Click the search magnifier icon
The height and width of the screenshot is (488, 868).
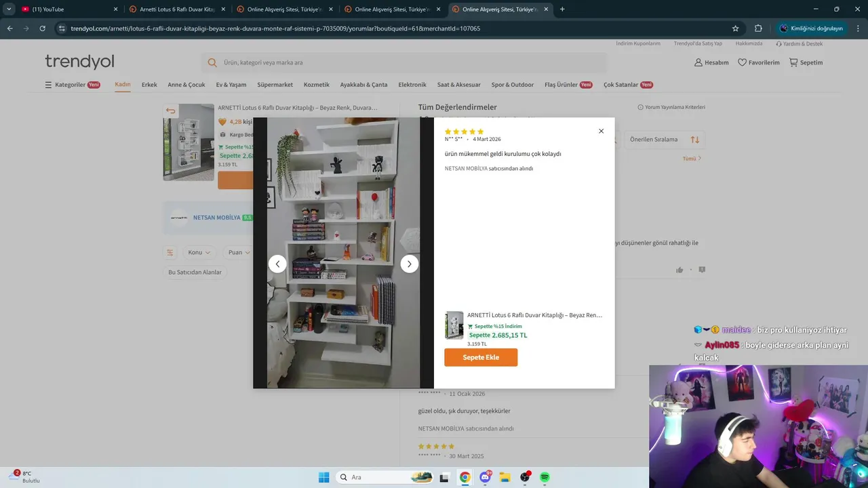tap(212, 62)
